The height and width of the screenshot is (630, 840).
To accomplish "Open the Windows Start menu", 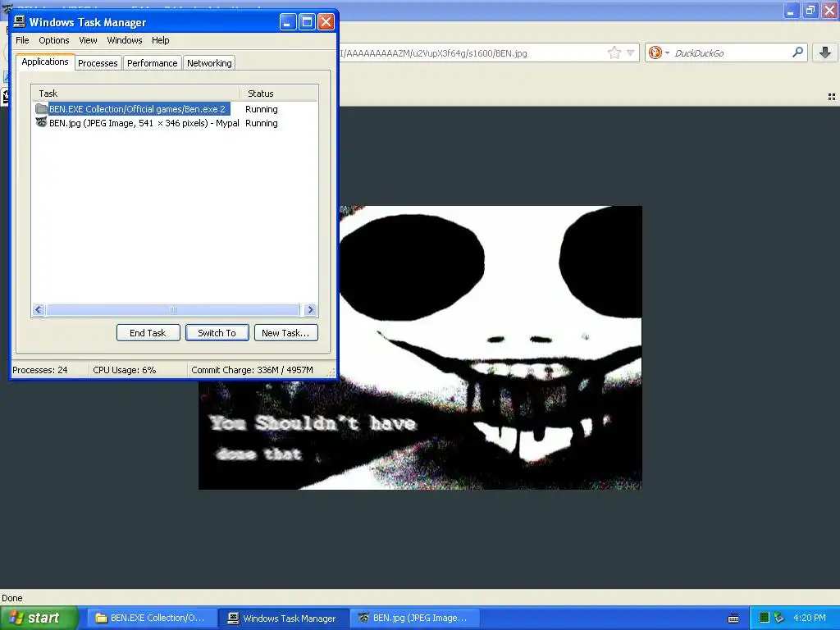I will click(x=39, y=618).
